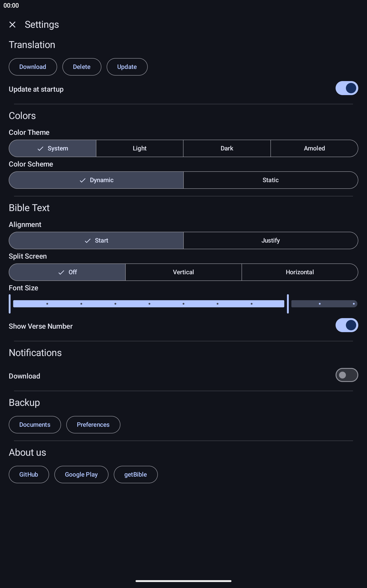Select the System color theme segment
This screenshot has height=588, width=367.
tap(53, 148)
